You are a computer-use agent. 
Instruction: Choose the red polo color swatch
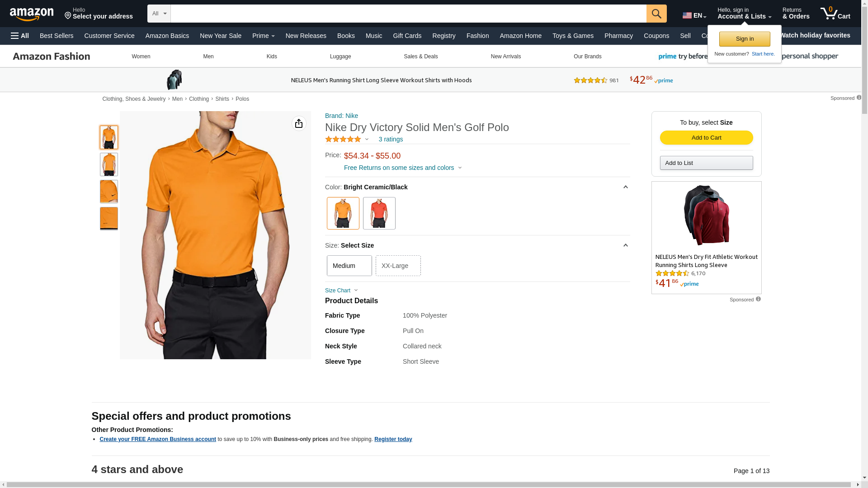pyautogui.click(x=379, y=213)
